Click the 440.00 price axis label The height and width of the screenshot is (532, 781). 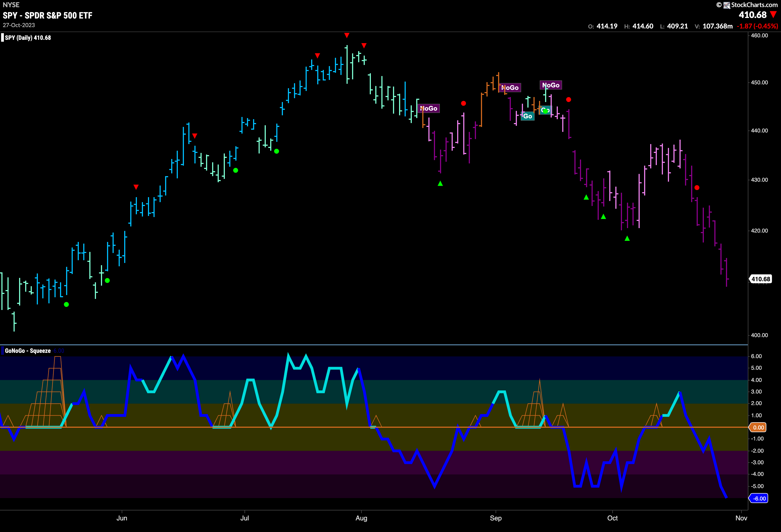pos(759,131)
